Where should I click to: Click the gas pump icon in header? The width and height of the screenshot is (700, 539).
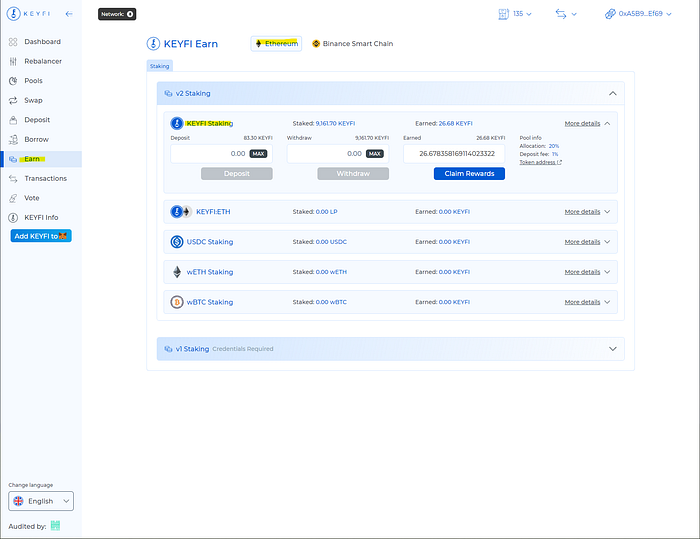tap(504, 14)
